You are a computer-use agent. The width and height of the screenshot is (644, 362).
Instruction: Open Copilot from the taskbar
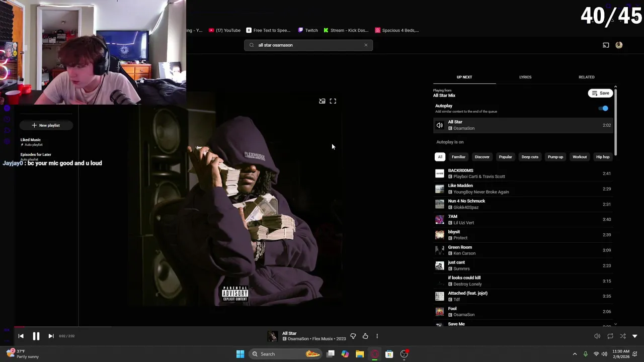click(345, 354)
